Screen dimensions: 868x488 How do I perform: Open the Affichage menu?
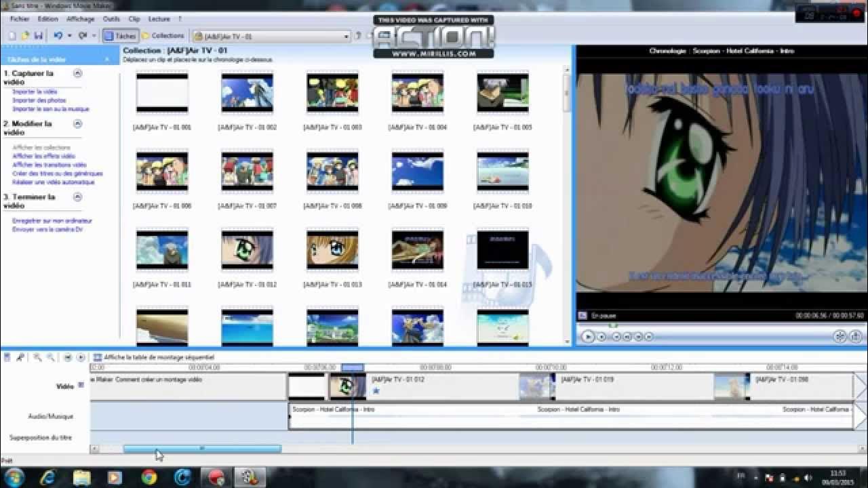(81, 19)
